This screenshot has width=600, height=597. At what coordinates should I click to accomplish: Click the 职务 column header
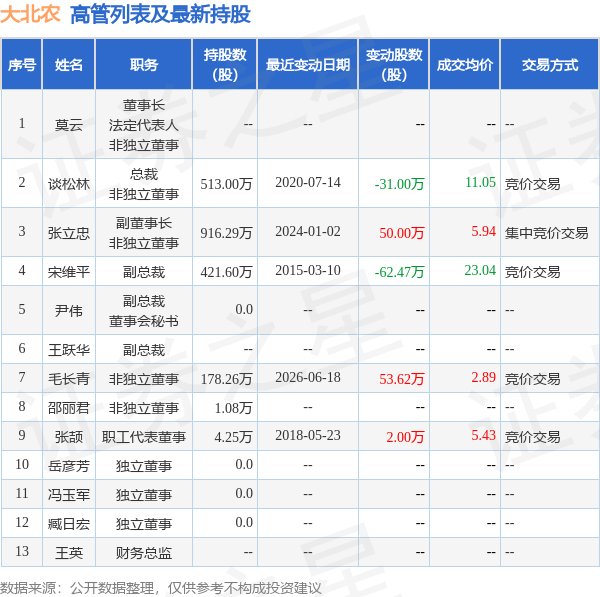coord(144,65)
